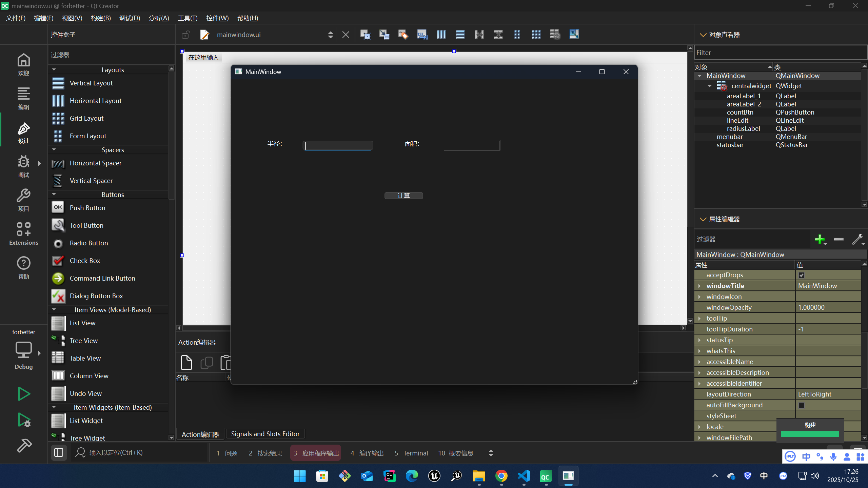This screenshot has height=488, width=868.
Task: Toggle the left sidebar visibility button
Action: pyautogui.click(x=59, y=453)
